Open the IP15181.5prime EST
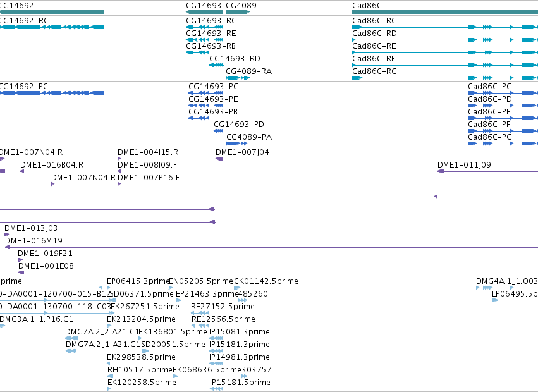 (216, 389)
